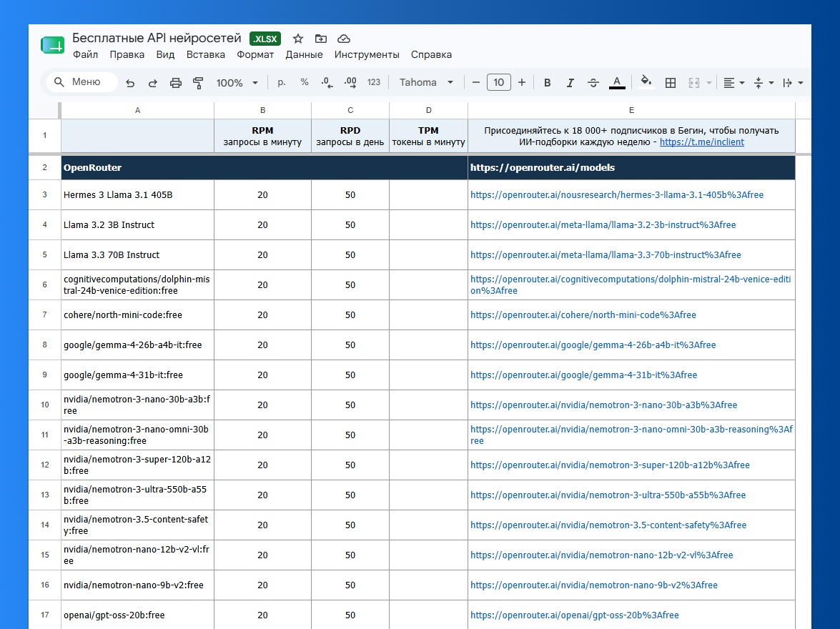Open the Инструменты menu
This screenshot has height=629, width=840.
click(367, 54)
